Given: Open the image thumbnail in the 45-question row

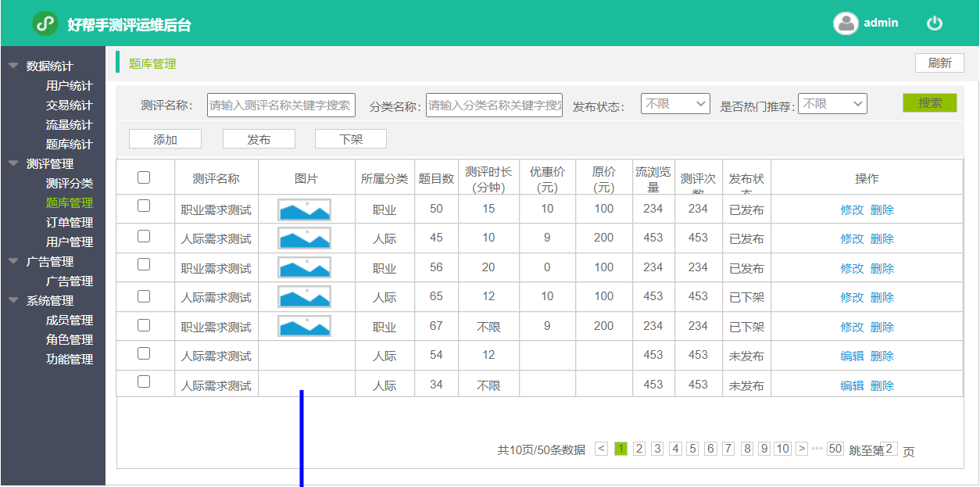Looking at the screenshot, I should coord(304,238).
